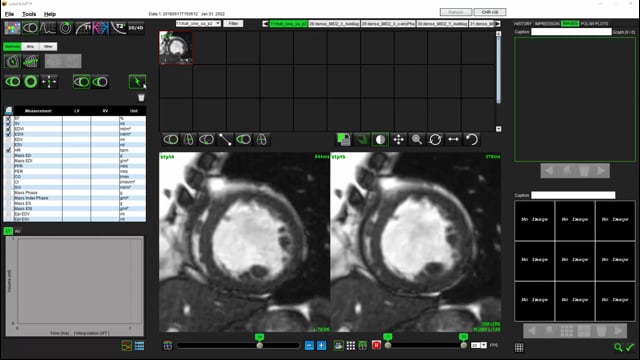Show the curve graph icon below the graph
640x360 pixels.
[127, 346]
